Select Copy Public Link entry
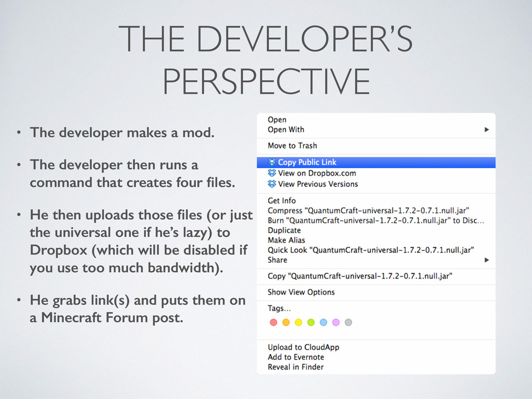The image size is (532, 399). click(376, 162)
